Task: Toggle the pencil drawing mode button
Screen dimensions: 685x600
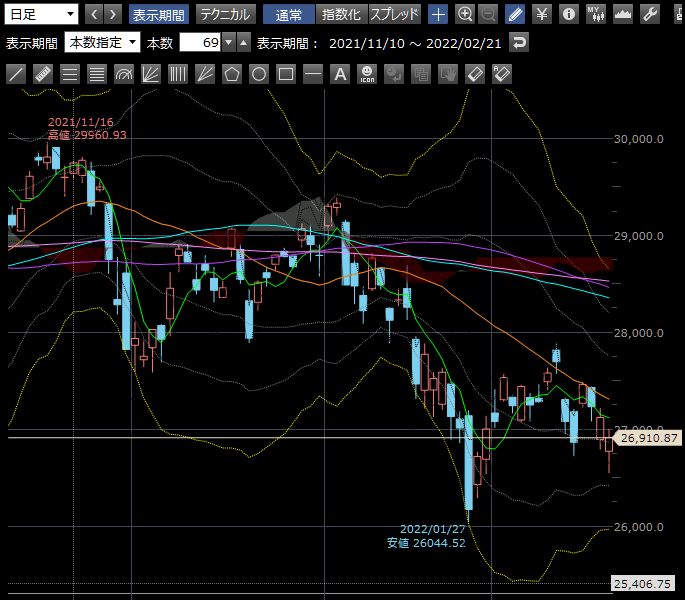Action: pos(514,14)
